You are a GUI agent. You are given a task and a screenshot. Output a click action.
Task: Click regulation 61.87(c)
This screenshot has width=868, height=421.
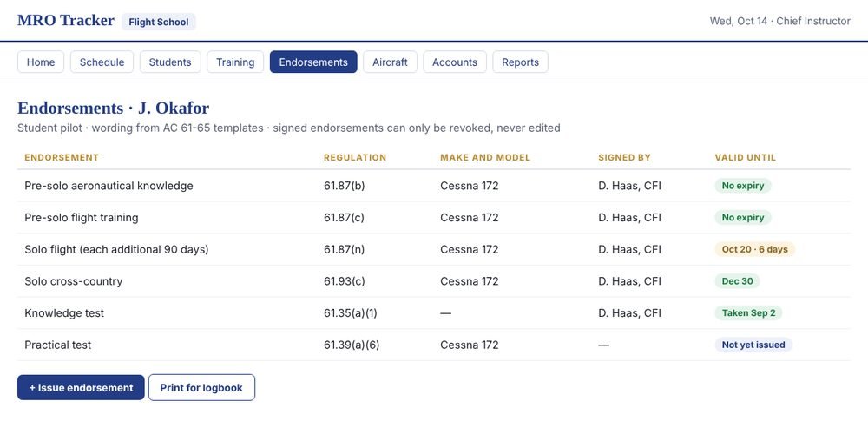[x=344, y=218]
